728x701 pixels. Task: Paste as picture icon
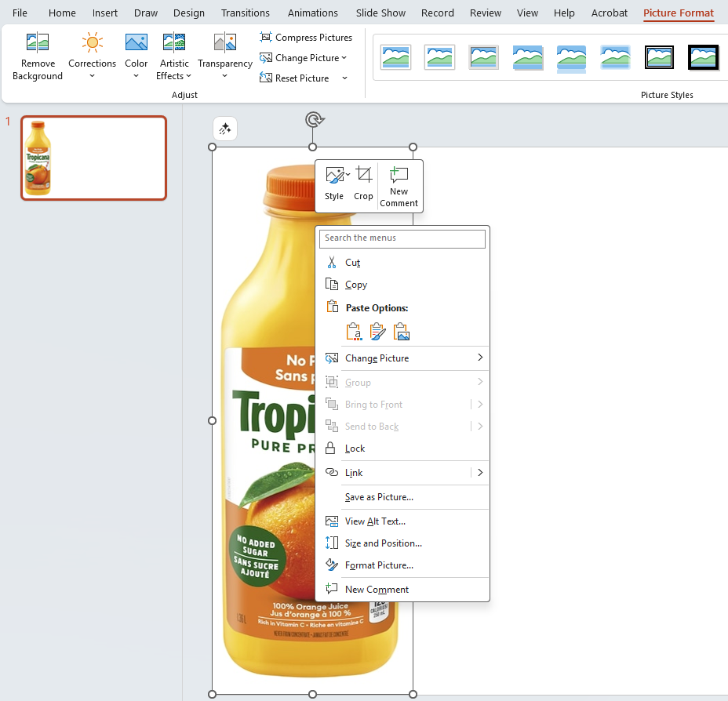click(x=401, y=332)
